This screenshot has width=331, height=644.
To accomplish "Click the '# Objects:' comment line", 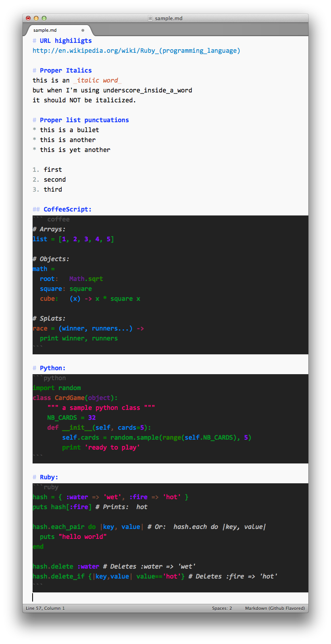I will 51,259.
